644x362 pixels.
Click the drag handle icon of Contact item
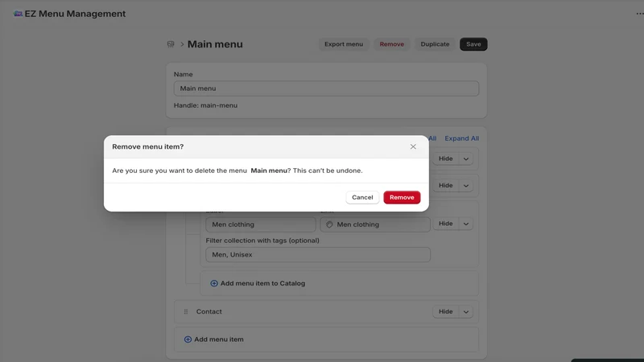(x=186, y=311)
